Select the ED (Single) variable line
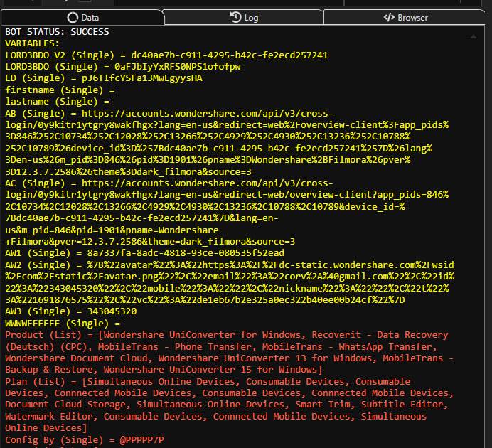This screenshot has width=492, height=448. coord(104,78)
